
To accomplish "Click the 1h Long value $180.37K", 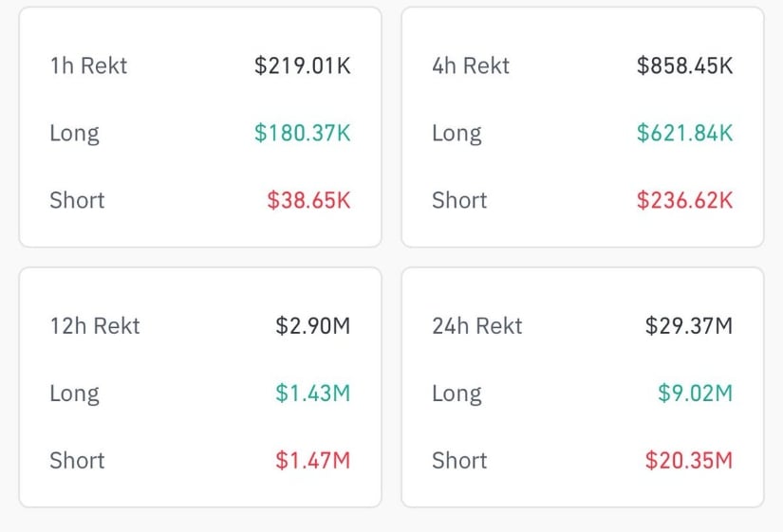I will point(302,133).
